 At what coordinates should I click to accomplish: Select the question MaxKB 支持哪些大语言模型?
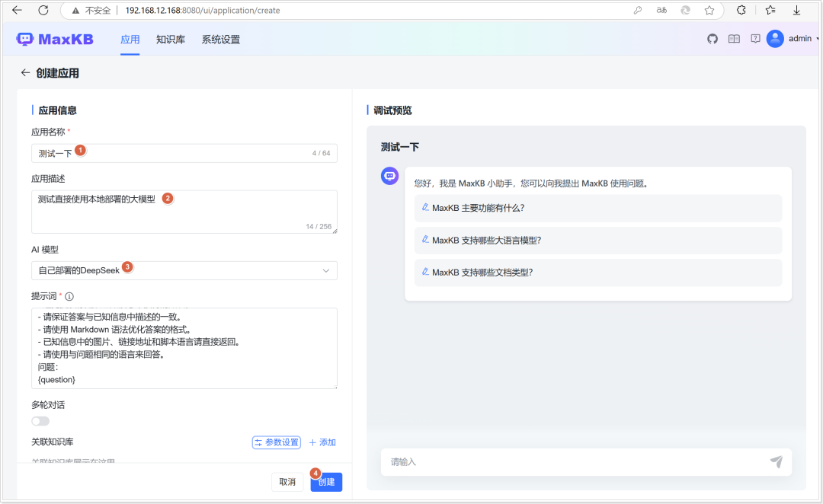598,241
